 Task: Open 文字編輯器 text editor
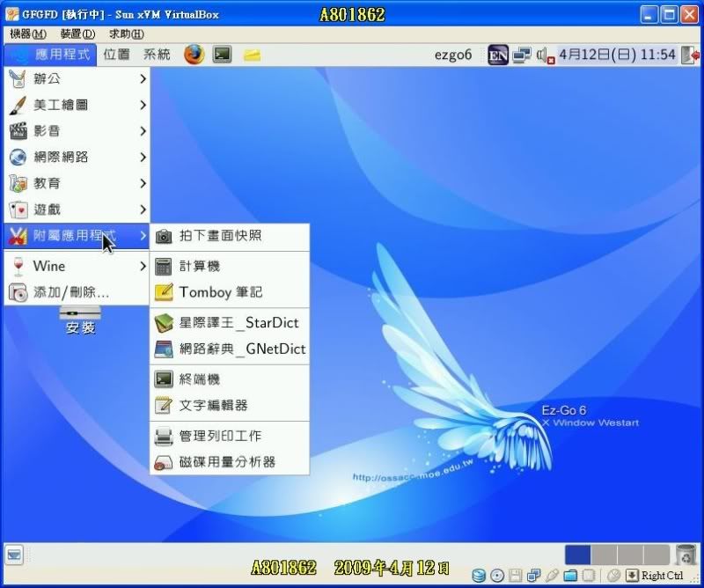click(x=230, y=406)
